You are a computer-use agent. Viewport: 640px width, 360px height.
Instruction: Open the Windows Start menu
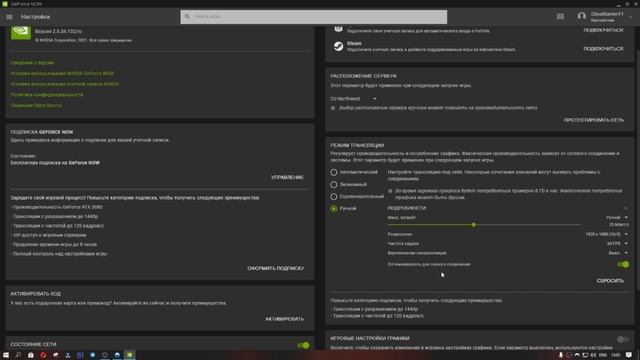6,355
